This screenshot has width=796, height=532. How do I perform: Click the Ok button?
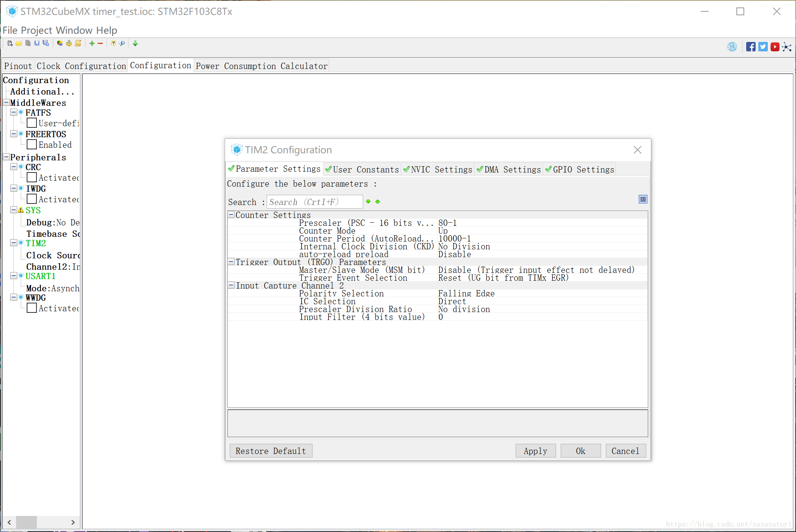pos(580,451)
